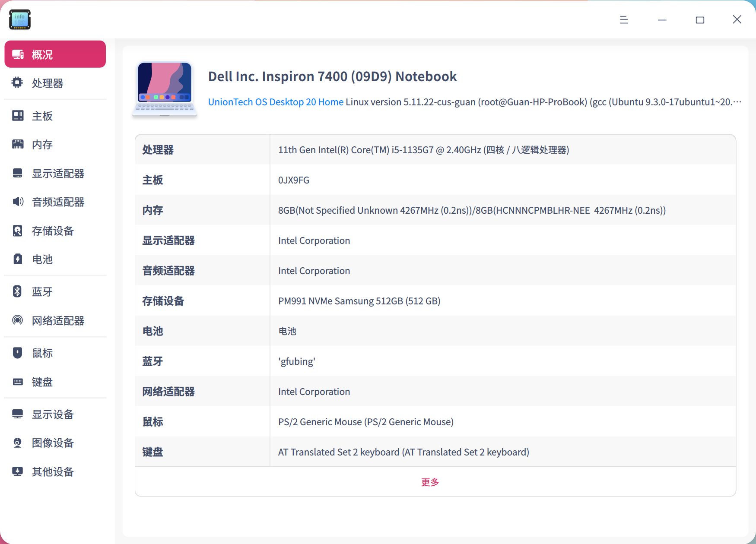This screenshot has height=544, width=756.
Task: Click the 内存 memory icon in sidebar
Action: click(x=18, y=144)
